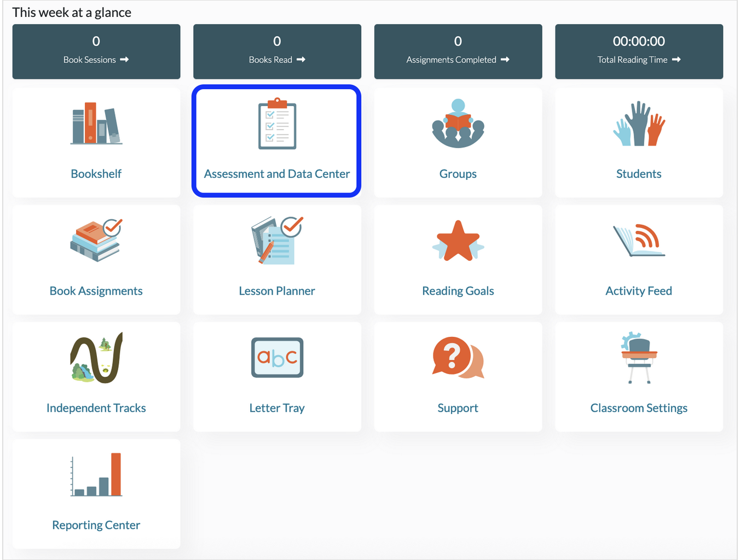Viewport: 740px width, 560px height.
Task: Click the arrow beside Total Reading Time
Action: coord(677,60)
